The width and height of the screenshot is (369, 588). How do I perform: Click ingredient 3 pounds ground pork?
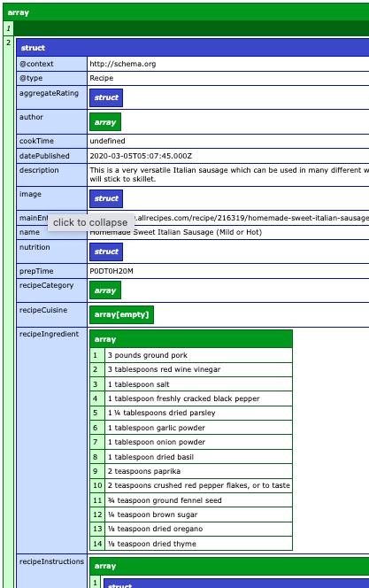(x=148, y=355)
